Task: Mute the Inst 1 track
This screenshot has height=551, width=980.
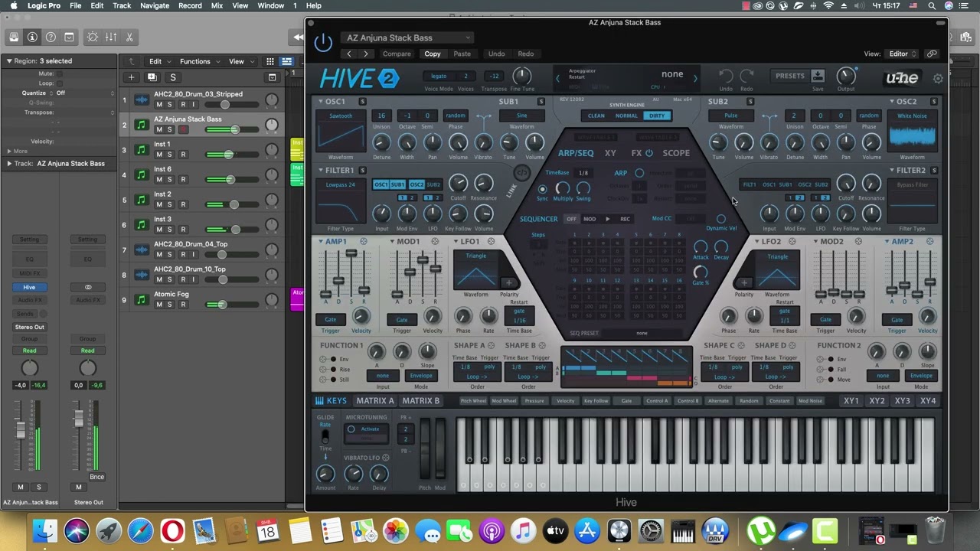Action: (159, 154)
